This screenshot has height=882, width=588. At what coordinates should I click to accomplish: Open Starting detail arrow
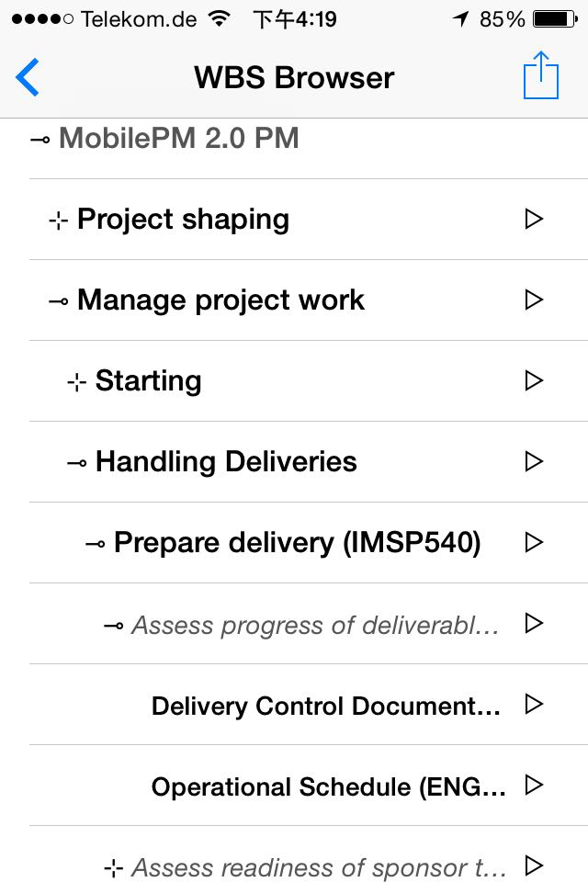coord(533,380)
